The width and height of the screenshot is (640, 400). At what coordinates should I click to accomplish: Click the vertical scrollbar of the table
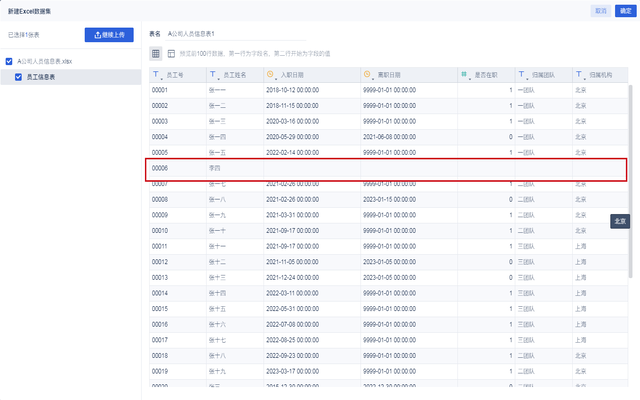click(x=631, y=182)
